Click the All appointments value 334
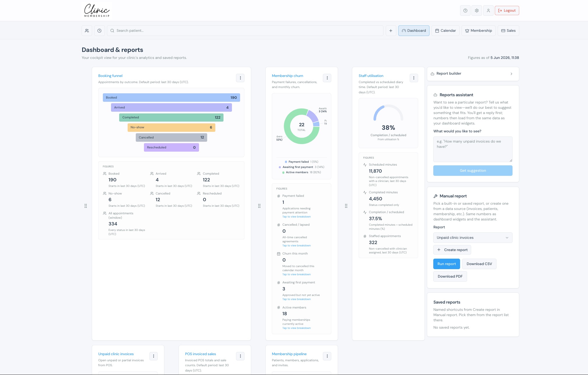This screenshot has height=375, width=588. pos(113,224)
